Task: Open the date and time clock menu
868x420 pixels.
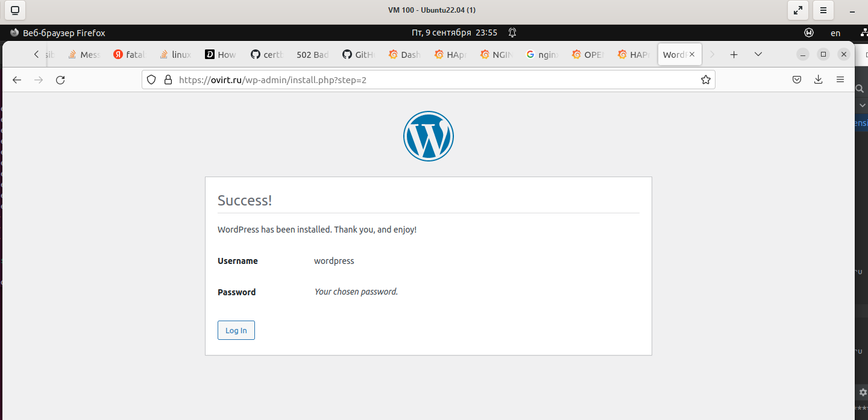Action: 454,33
